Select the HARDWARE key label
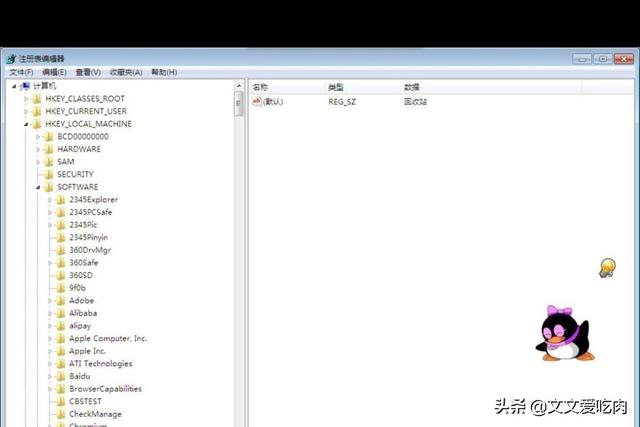Screen dimensions: 640x427 [x=79, y=149]
